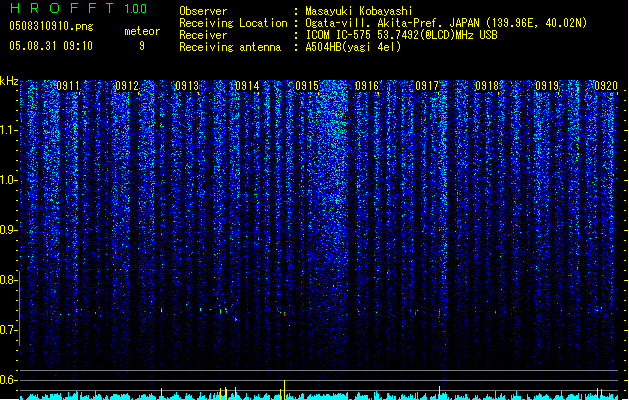629x400 pixels.
Task: Click the ICOM IC-575 53.7492 MHz receiver text
Action: point(402,35)
